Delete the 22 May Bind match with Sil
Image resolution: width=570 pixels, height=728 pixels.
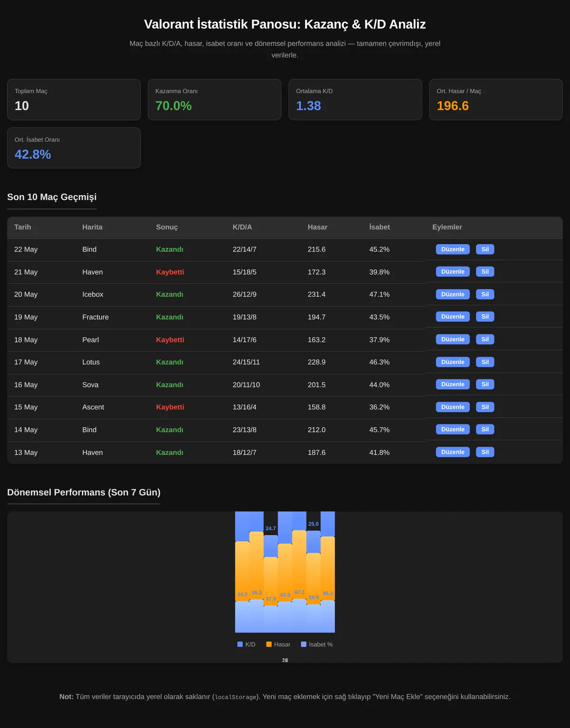tap(485, 249)
